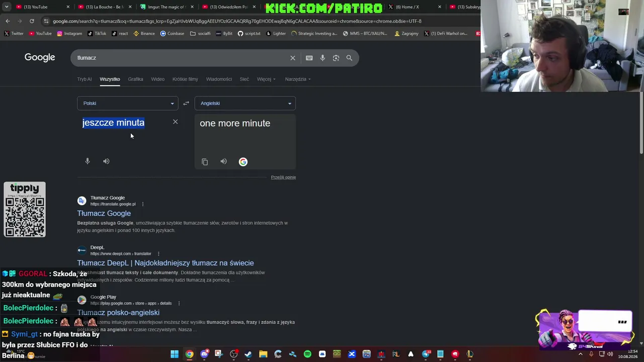
Task: Click the magnifier search button
Action: [349, 58]
